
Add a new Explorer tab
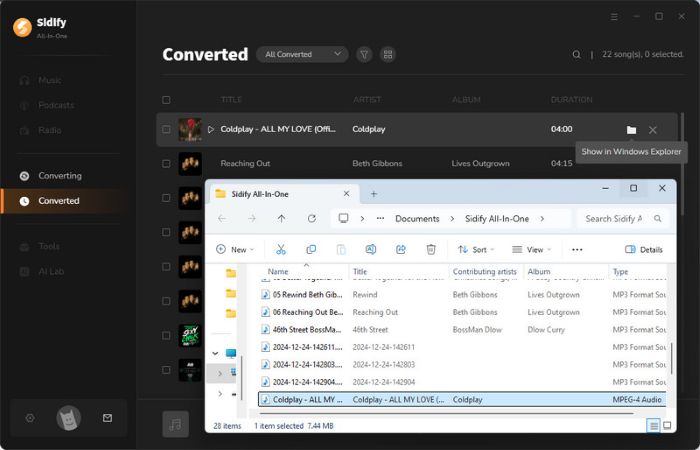[374, 194]
